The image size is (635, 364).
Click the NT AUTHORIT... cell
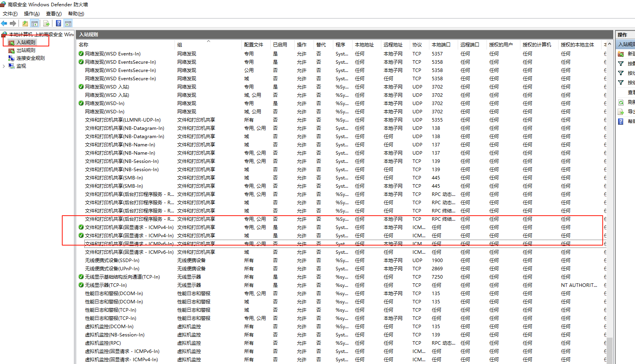coord(579,285)
